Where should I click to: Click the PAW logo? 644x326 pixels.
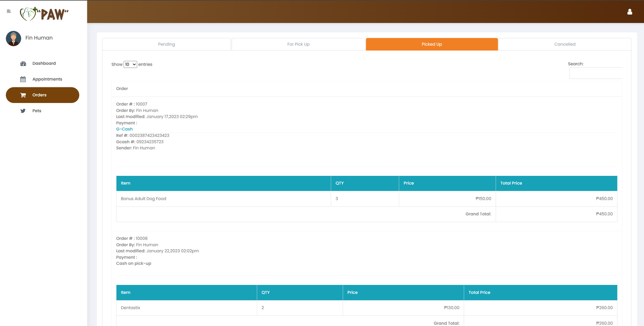pyautogui.click(x=44, y=14)
